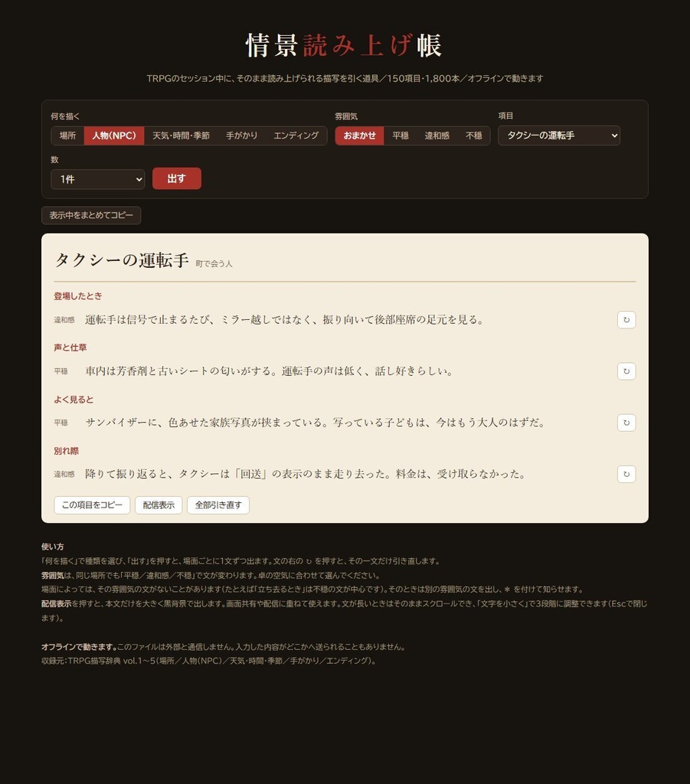Click the 別れ際 section label

tap(66, 451)
